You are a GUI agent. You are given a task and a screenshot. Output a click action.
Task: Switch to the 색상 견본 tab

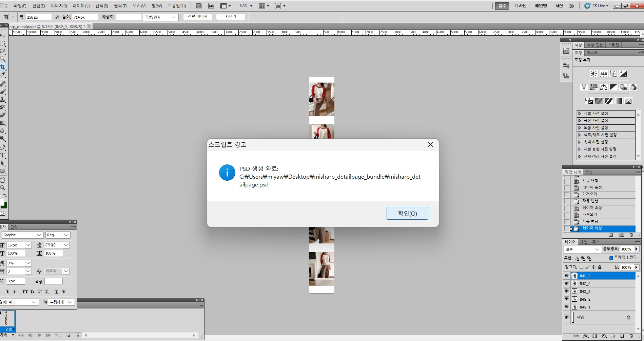click(x=595, y=45)
